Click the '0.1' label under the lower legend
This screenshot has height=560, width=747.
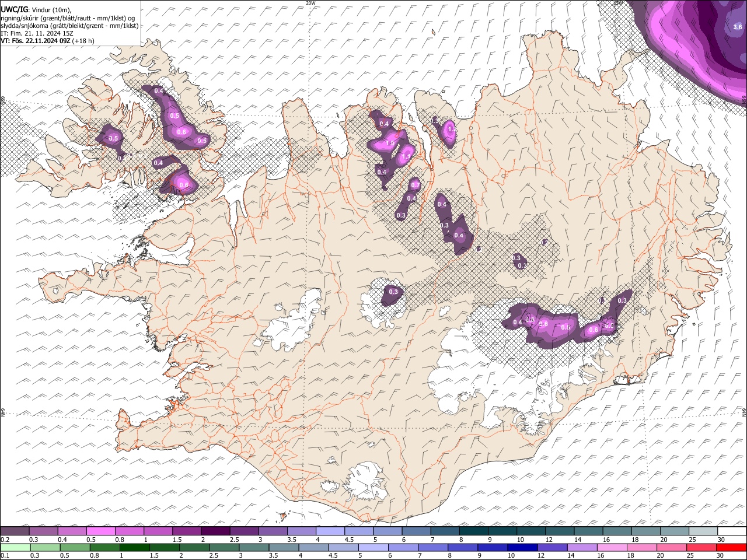point(5,555)
